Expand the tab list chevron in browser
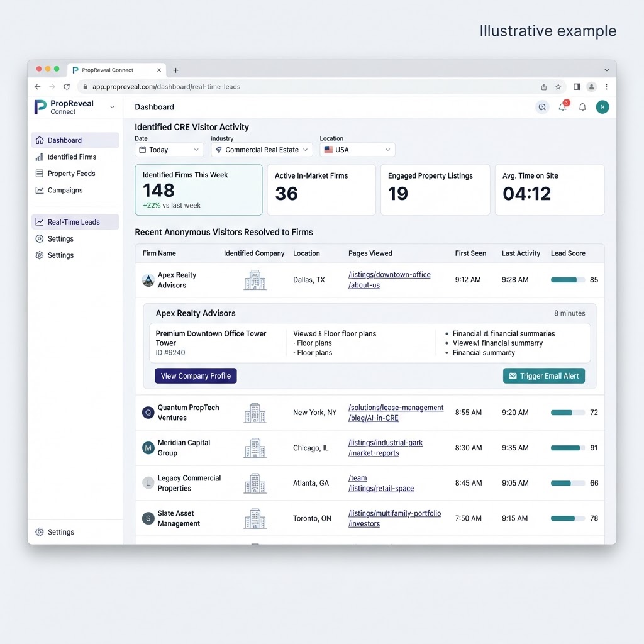 [x=607, y=70]
